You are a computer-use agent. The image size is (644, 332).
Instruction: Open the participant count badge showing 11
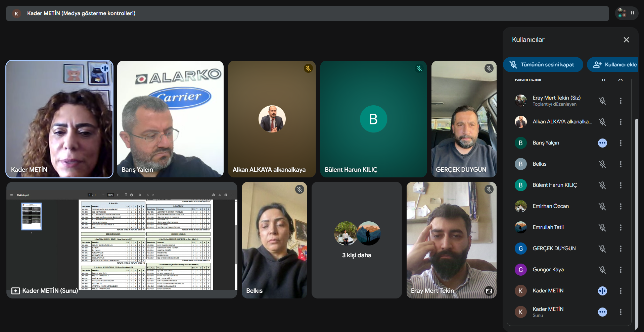627,13
